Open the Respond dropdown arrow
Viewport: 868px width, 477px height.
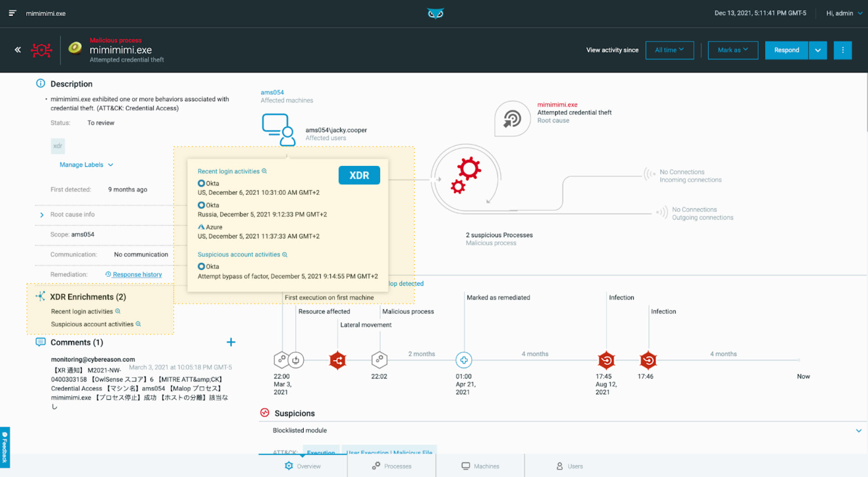[818, 50]
